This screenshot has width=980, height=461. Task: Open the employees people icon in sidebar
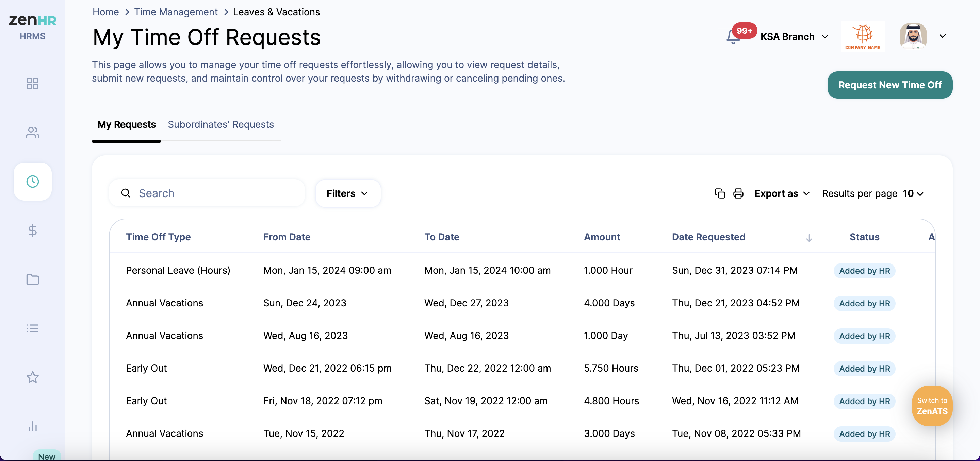pos(33,133)
